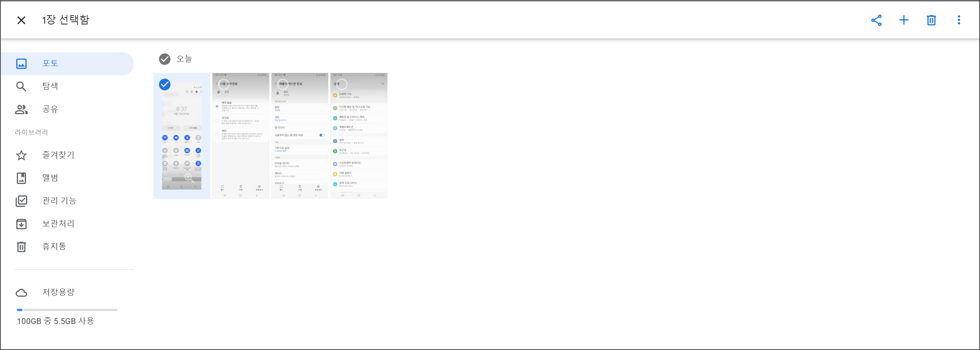This screenshot has width=980, height=350.
Task: Open 즐겨찾기 favorites
Action: (67, 155)
